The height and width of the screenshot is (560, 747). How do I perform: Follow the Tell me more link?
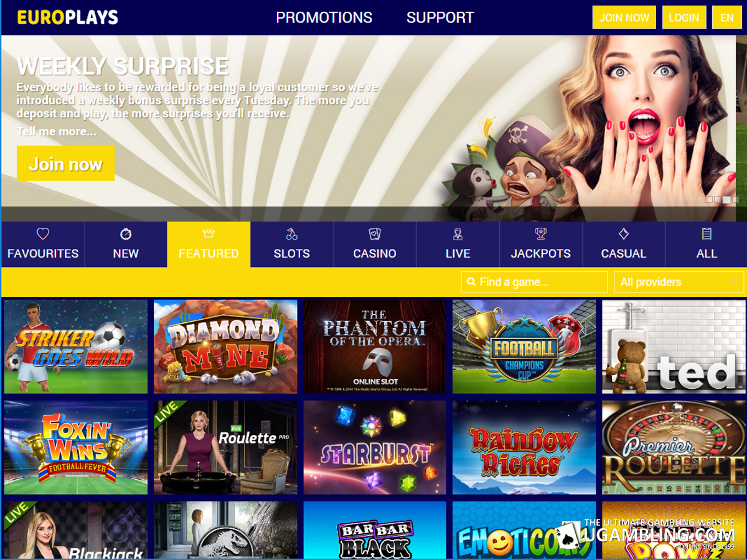[x=57, y=131]
